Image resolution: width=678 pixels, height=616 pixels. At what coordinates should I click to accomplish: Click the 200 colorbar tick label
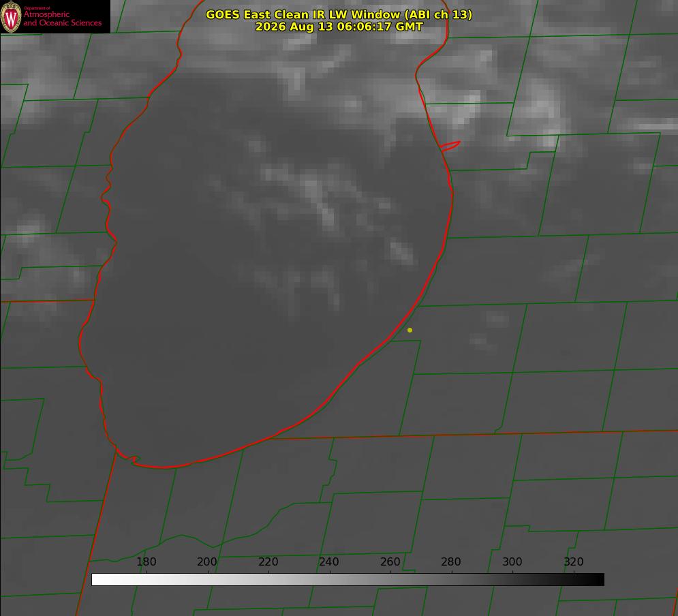(x=206, y=561)
